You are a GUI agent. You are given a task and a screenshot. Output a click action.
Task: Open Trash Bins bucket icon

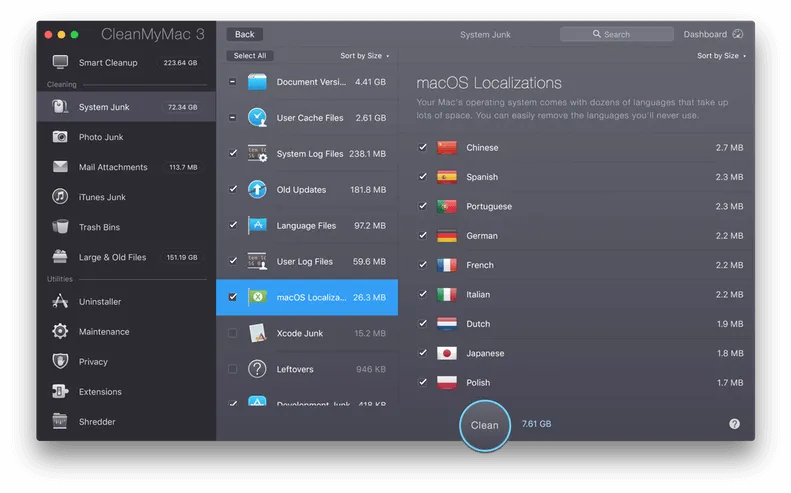[x=60, y=227]
